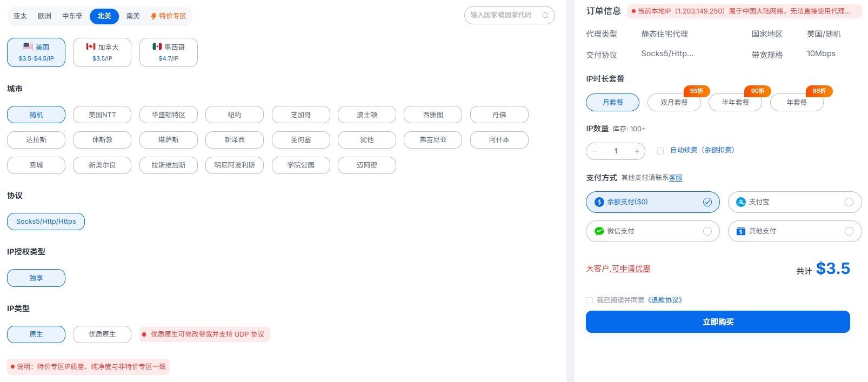Select 达拉斯 city
The height and width of the screenshot is (382, 868).
click(x=36, y=140)
